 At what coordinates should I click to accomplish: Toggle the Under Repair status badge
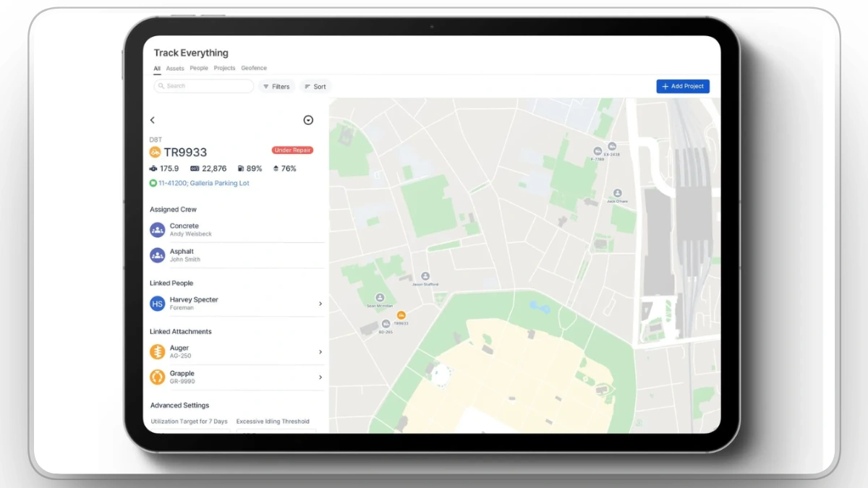(x=292, y=150)
